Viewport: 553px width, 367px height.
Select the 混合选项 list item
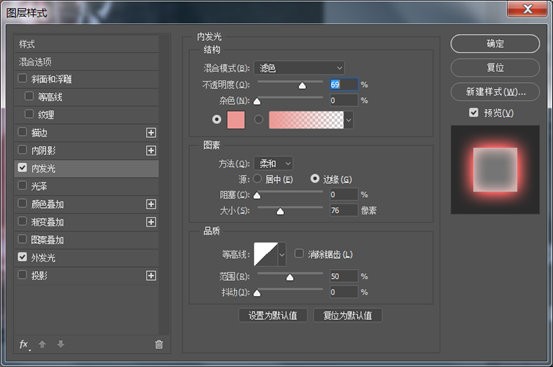point(86,62)
